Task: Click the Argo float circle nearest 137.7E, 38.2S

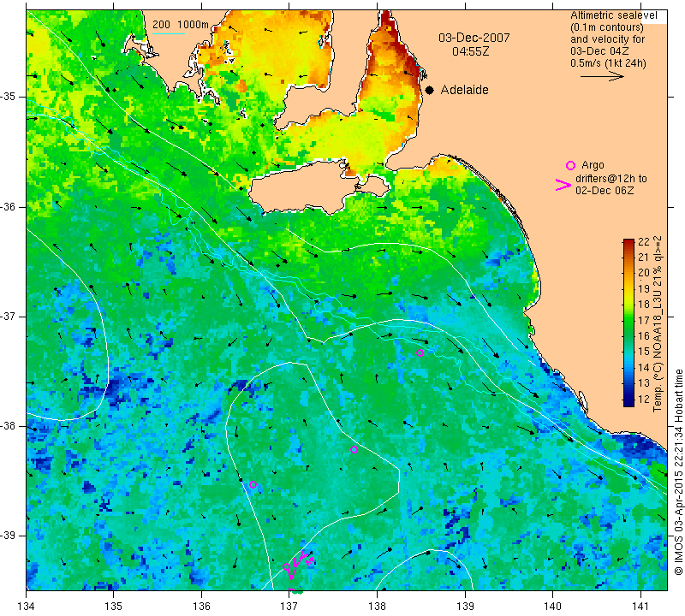Action: point(354,450)
